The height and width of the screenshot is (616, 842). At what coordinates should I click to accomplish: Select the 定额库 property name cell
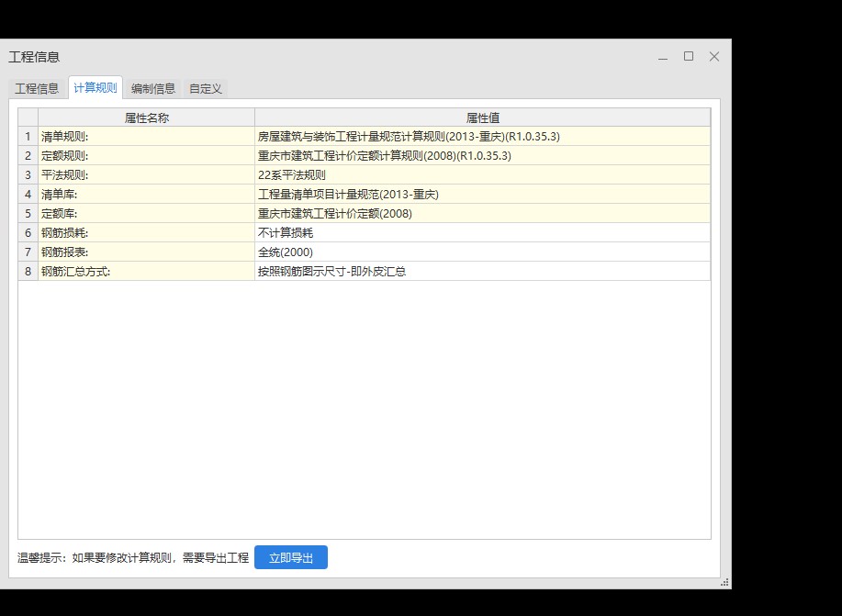tap(147, 214)
